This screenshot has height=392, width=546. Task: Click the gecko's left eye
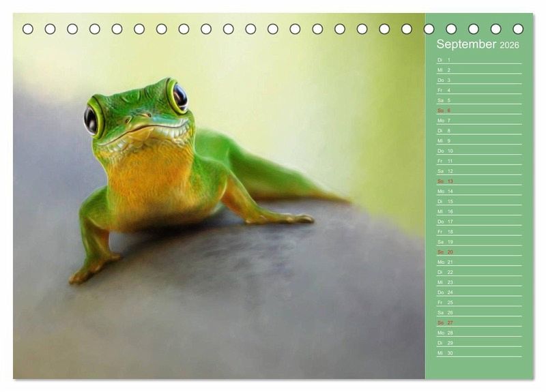[x=91, y=120]
